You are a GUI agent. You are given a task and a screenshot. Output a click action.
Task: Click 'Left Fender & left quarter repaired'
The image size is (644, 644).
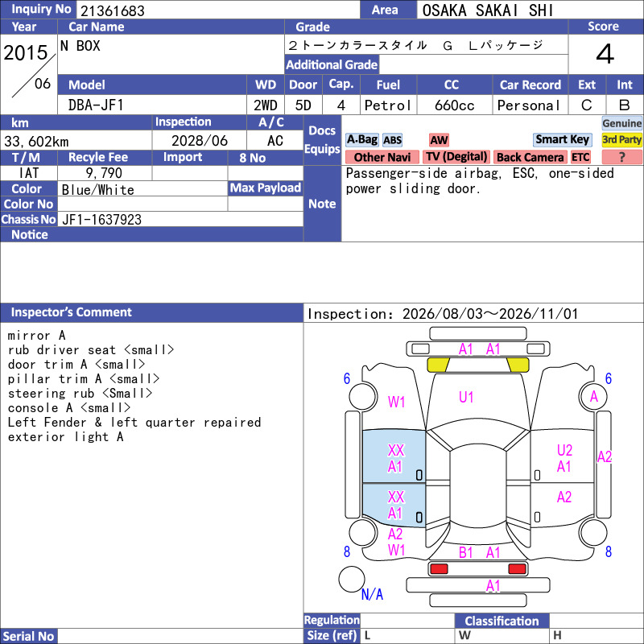pyautogui.click(x=134, y=422)
